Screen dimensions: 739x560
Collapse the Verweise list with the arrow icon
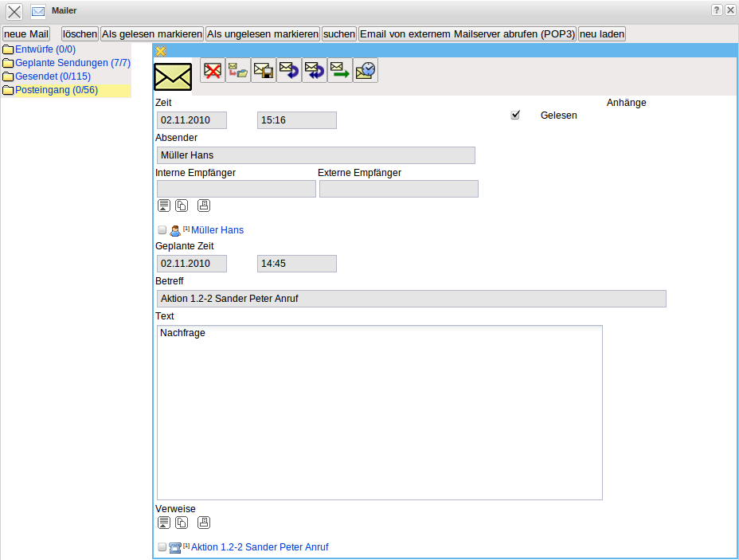[164, 523]
